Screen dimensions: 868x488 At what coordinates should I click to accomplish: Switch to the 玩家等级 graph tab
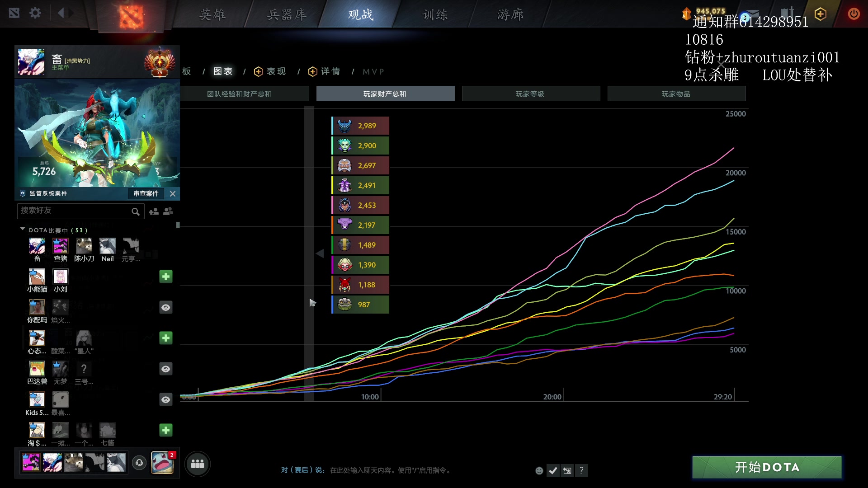coord(531,94)
